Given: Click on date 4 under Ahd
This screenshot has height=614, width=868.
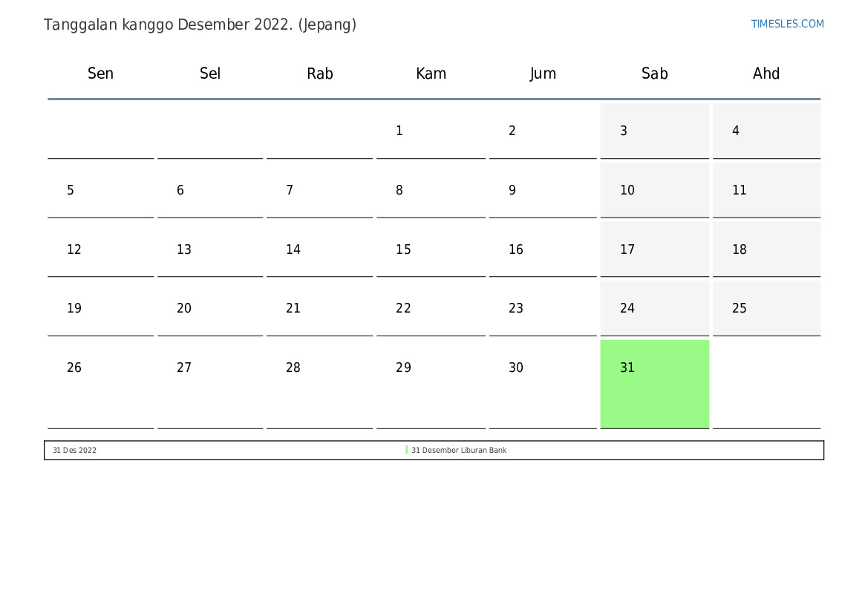Looking at the screenshot, I should point(736,131).
